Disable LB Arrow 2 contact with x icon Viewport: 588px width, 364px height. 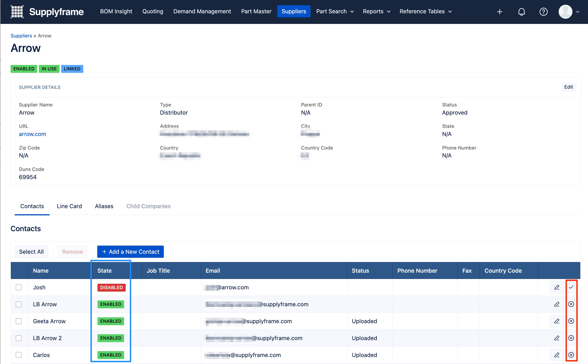[x=571, y=338]
